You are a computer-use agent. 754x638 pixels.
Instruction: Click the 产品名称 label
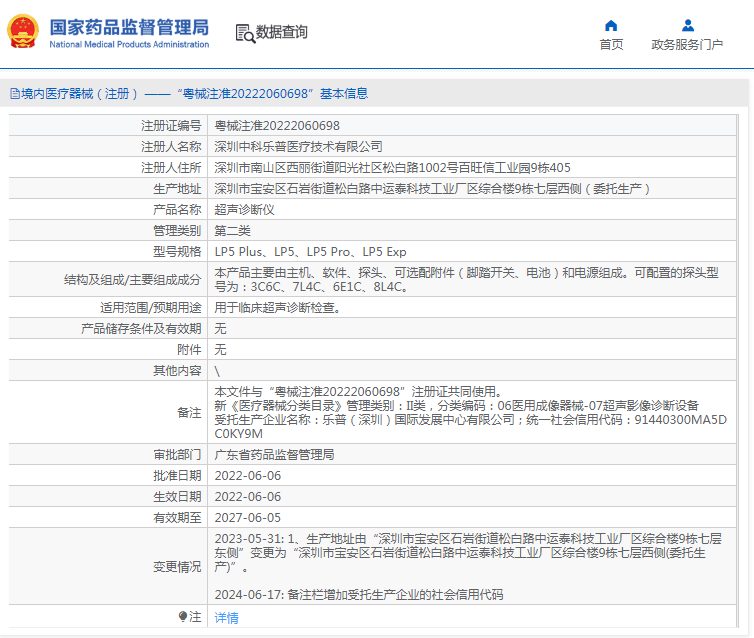tap(177, 210)
